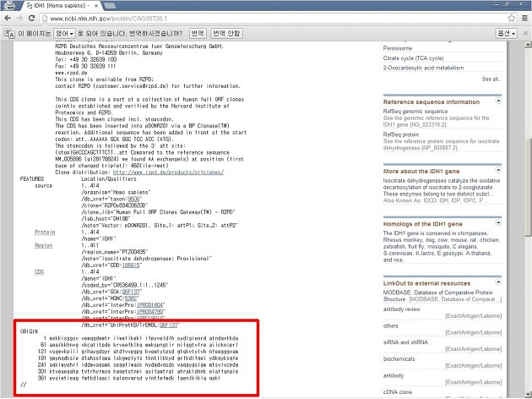Click the translate icon in the translation bar
532x399 pixels.
(x=9, y=33)
